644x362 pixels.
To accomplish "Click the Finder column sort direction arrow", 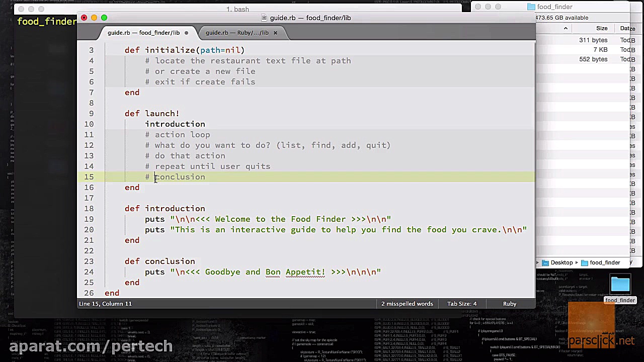I will (x=566, y=28).
